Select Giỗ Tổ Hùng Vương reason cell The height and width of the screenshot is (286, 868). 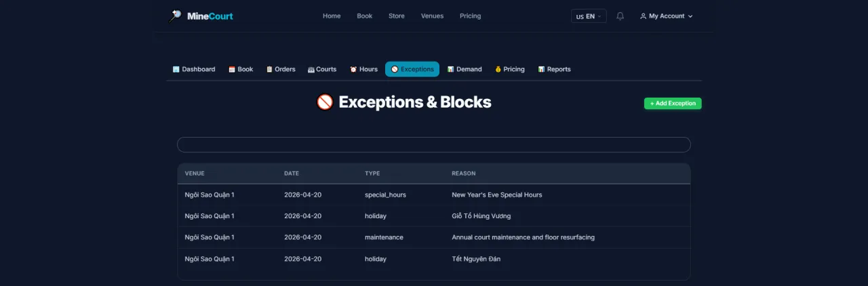click(x=481, y=216)
